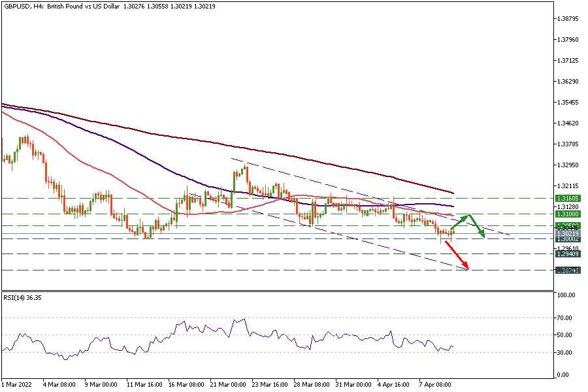The height and width of the screenshot is (392, 588).
Task: Select the 1.29409 support price label
Action: coord(566,254)
